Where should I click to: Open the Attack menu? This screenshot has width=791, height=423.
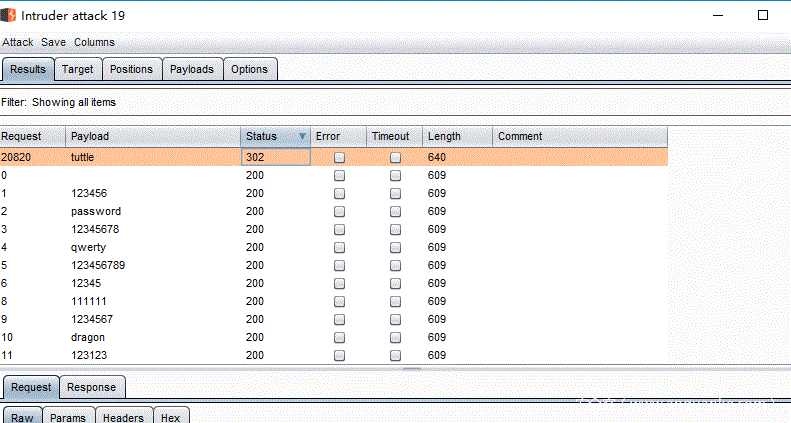point(17,42)
